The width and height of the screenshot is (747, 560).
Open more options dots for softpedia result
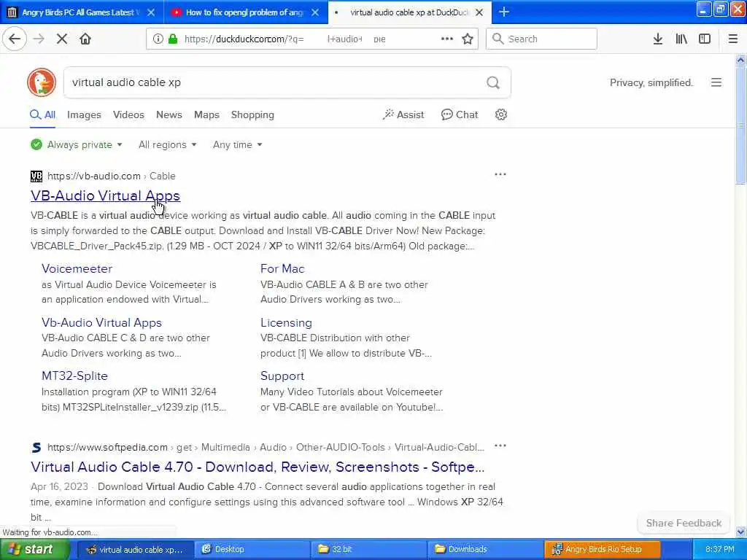pos(500,446)
